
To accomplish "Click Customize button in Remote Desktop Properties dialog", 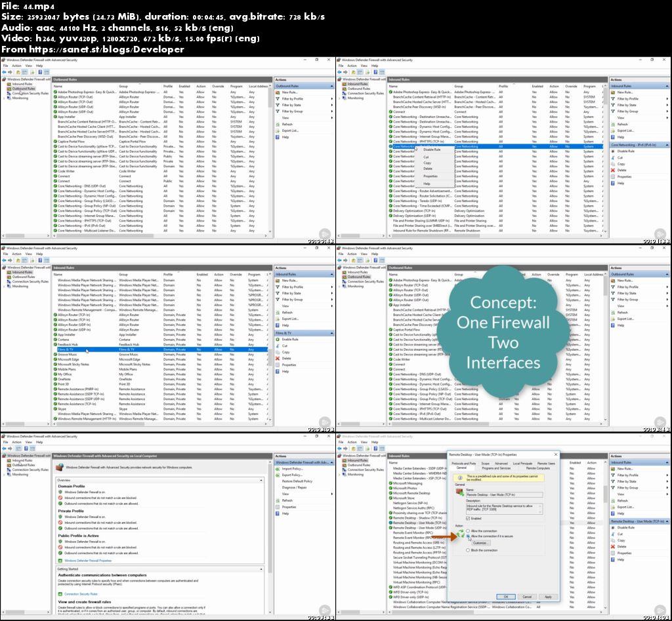I will [480, 543].
